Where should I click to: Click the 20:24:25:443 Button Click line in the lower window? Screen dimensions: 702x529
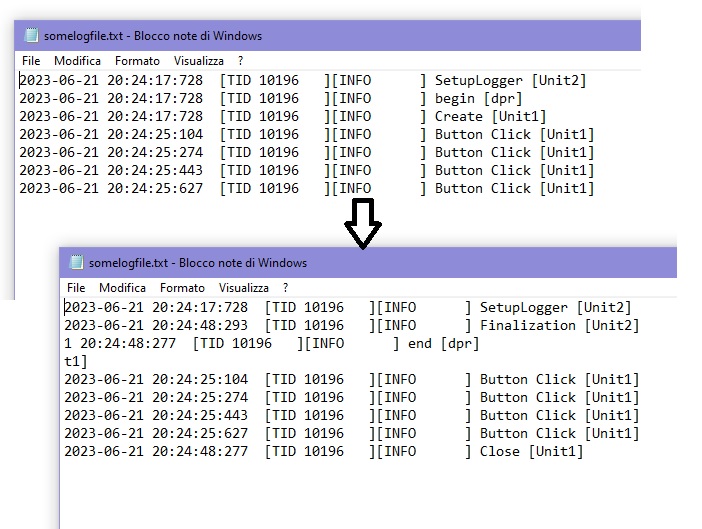(x=352, y=415)
